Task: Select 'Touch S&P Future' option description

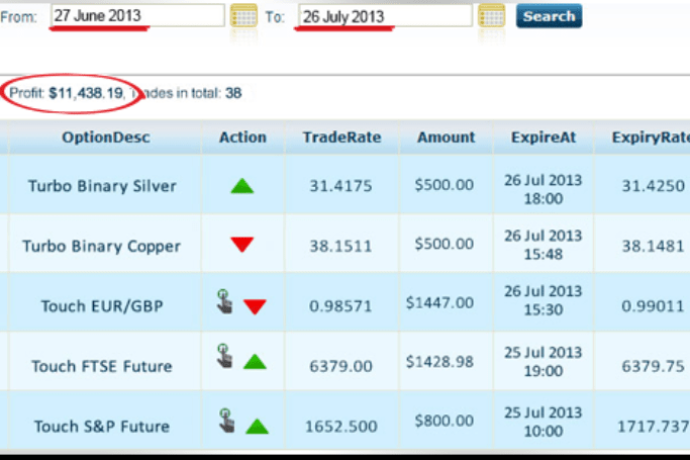Action: tap(102, 427)
